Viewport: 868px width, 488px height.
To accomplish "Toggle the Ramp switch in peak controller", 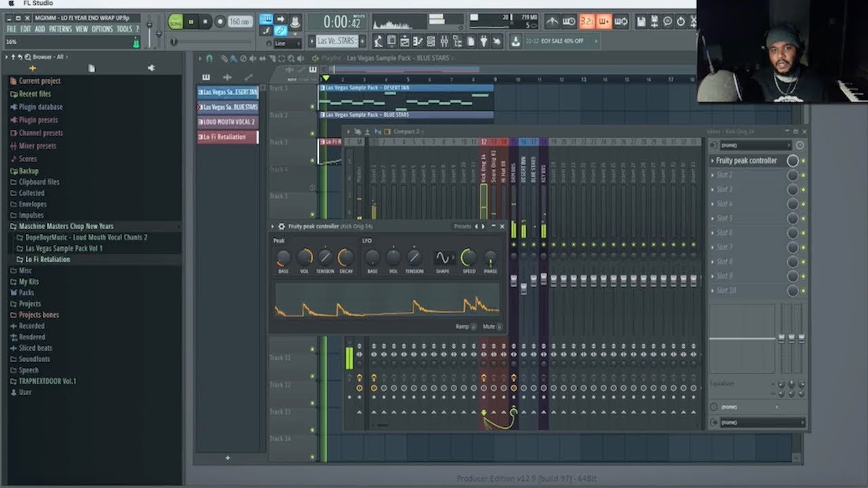I will [x=473, y=327].
